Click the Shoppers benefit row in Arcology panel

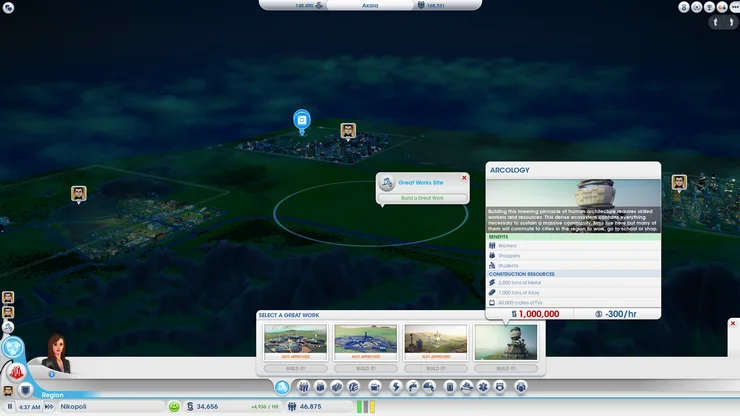pos(573,255)
